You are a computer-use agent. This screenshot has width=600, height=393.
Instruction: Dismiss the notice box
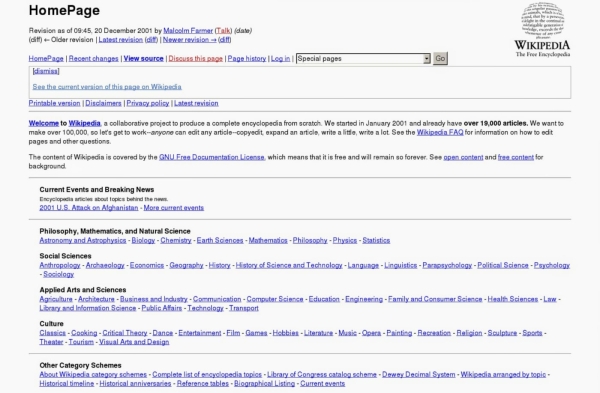click(46, 71)
